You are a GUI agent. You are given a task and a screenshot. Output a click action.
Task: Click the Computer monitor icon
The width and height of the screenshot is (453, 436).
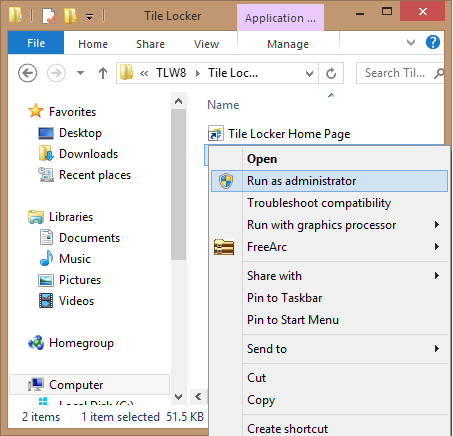(x=36, y=384)
